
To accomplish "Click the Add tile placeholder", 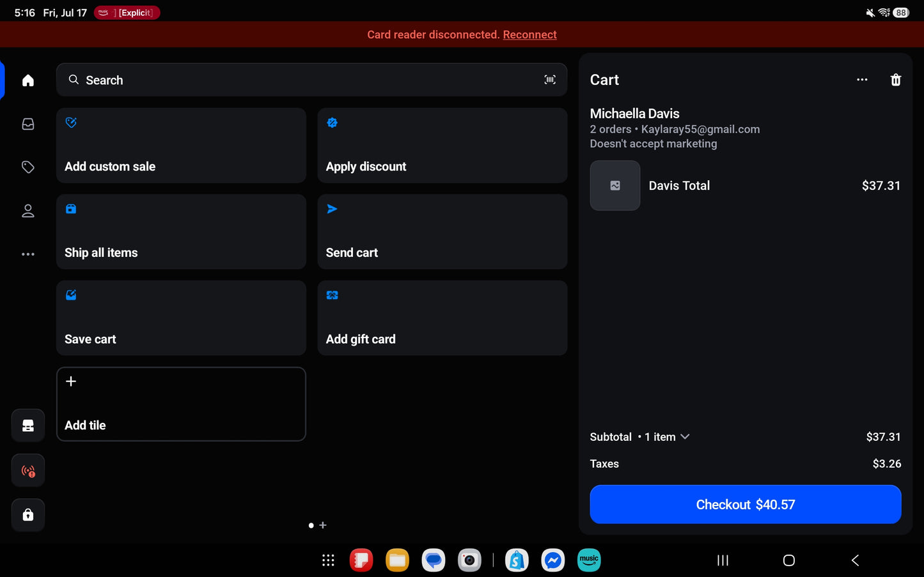I will 181,404.
